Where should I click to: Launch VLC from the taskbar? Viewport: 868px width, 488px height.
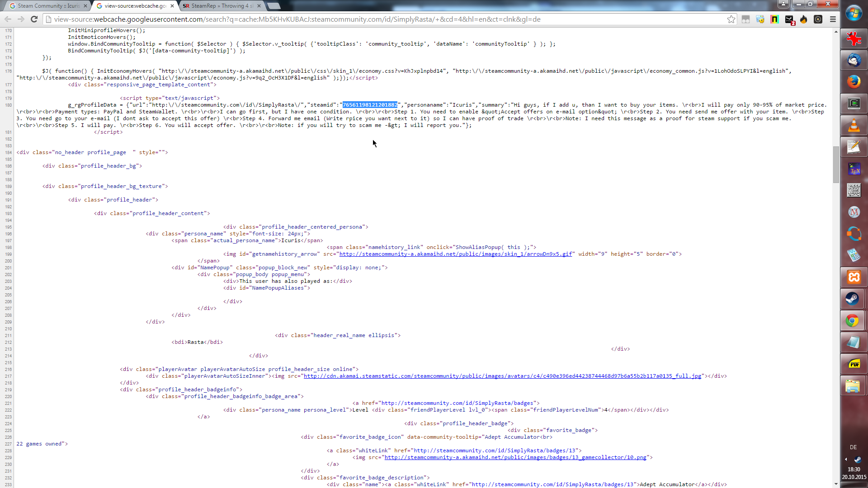pos(854,125)
